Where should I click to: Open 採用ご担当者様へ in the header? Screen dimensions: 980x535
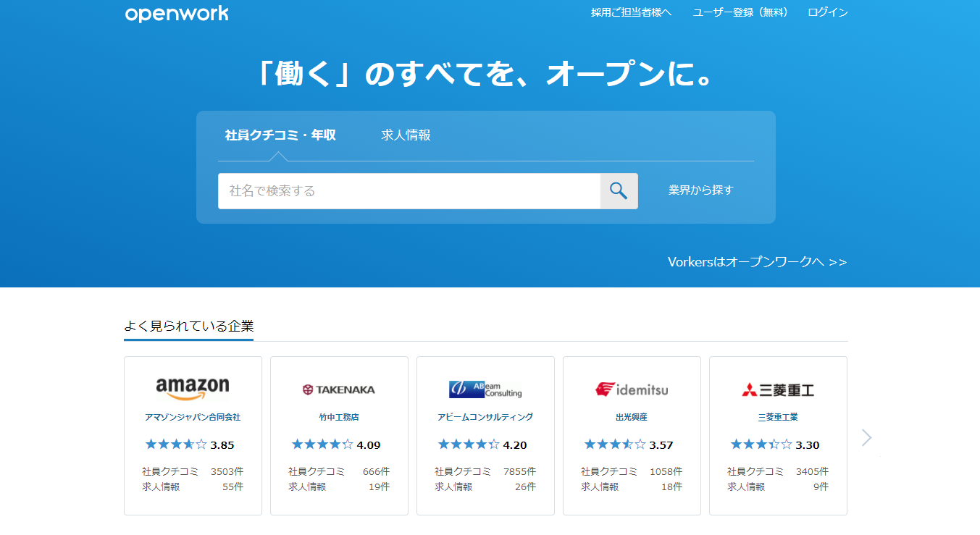tap(631, 12)
